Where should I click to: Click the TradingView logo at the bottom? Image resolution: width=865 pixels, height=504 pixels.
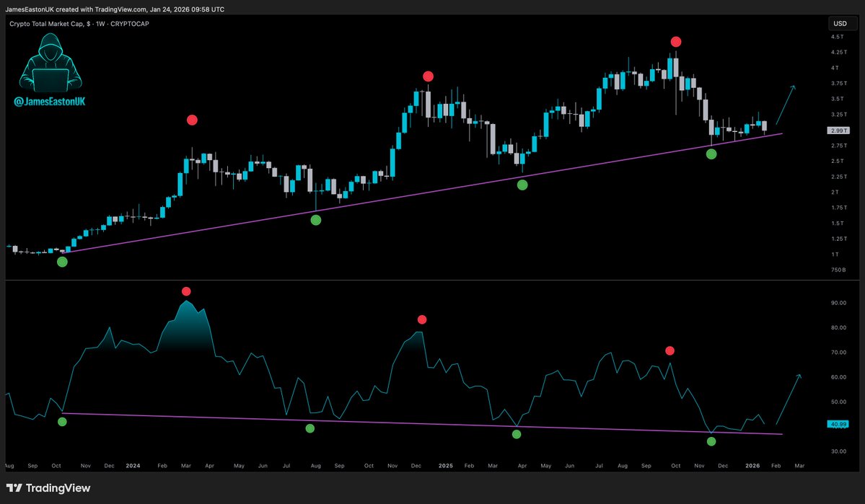pos(48,488)
